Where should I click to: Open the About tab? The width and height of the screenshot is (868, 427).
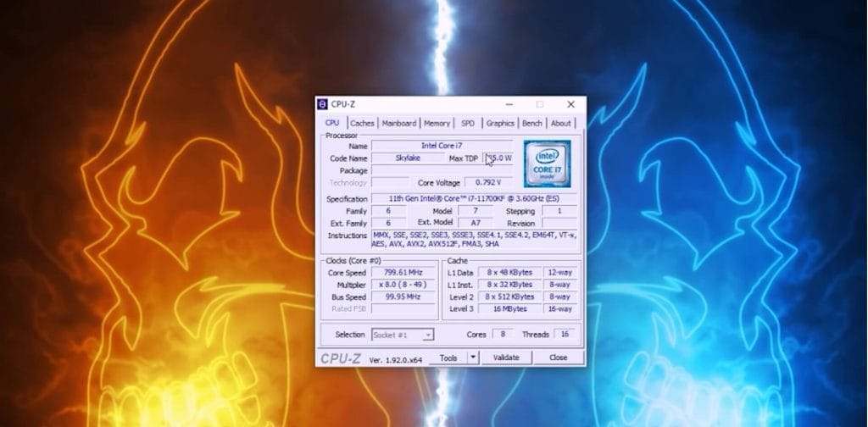click(560, 124)
